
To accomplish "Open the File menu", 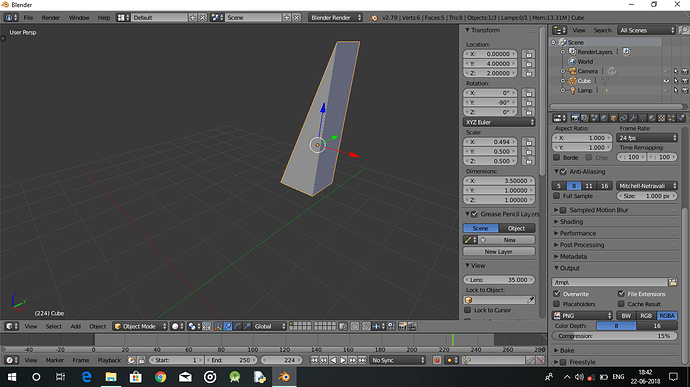I will pyautogui.click(x=28, y=18).
